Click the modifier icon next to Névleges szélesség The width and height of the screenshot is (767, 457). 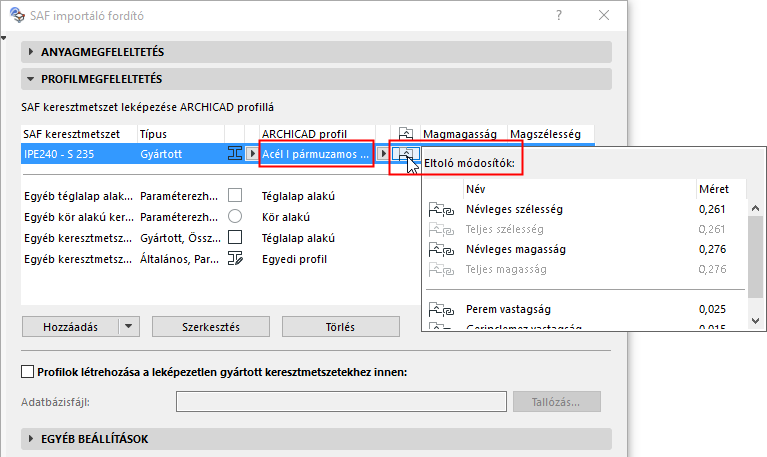(440, 210)
